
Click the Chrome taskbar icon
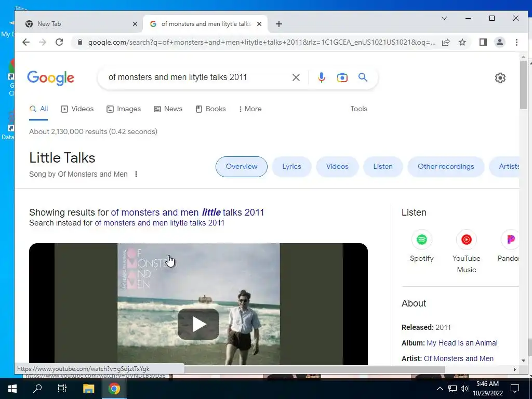point(114,389)
